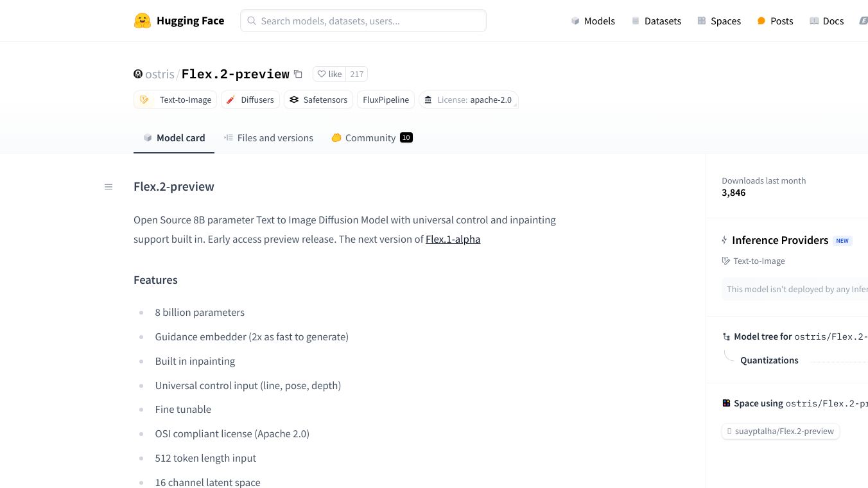868x488 pixels.
Task: Click the Diffusers tag icon
Action: [x=231, y=100]
